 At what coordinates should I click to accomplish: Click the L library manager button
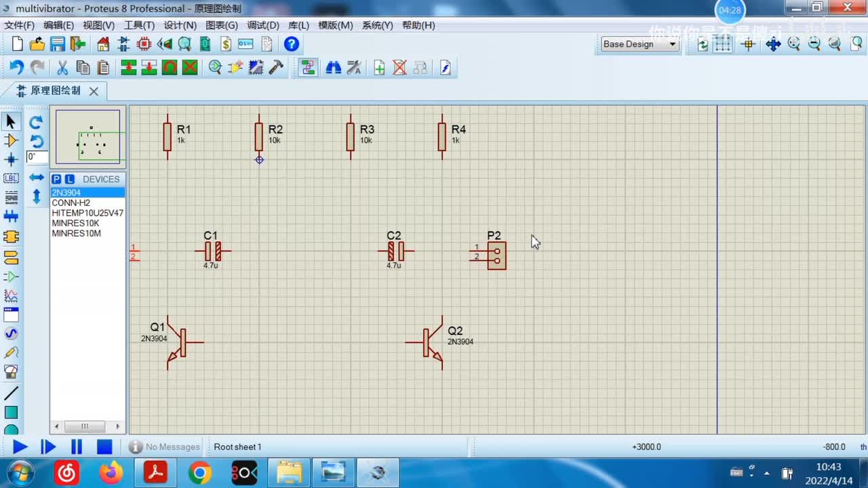(70, 180)
